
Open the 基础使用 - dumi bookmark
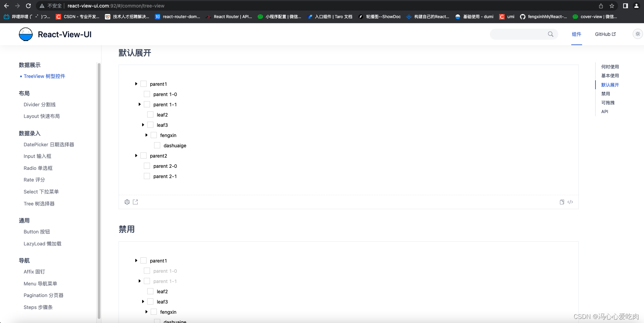tap(474, 16)
